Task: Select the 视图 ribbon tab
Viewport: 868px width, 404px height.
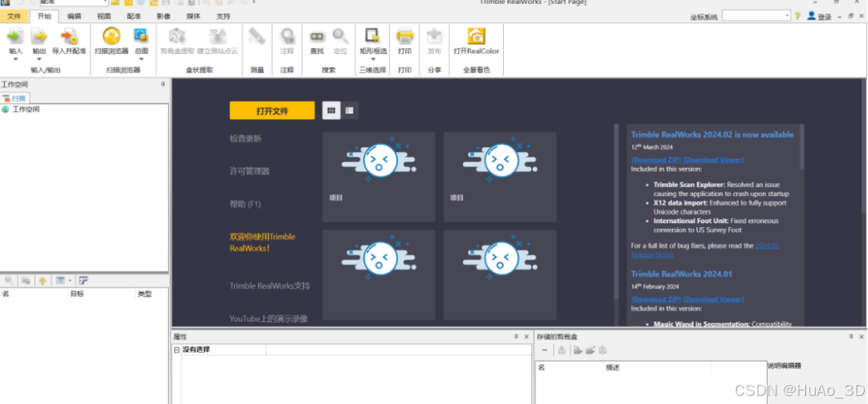Action: (x=104, y=16)
